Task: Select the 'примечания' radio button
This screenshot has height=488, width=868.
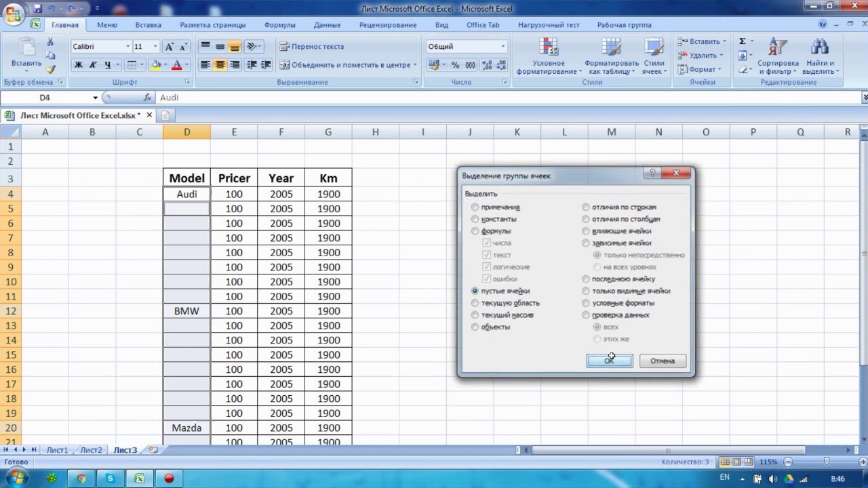Action: pyautogui.click(x=475, y=207)
